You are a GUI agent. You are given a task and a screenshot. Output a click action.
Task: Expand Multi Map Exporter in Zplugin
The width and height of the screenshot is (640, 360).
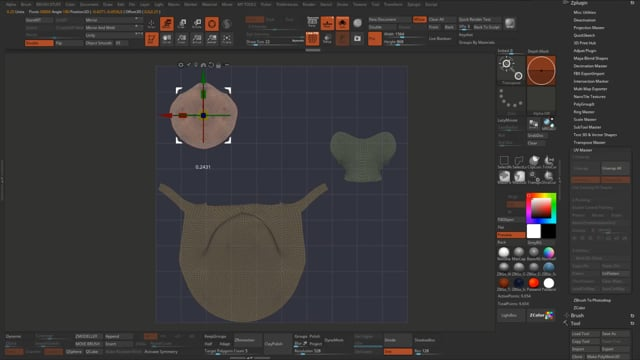[590, 89]
